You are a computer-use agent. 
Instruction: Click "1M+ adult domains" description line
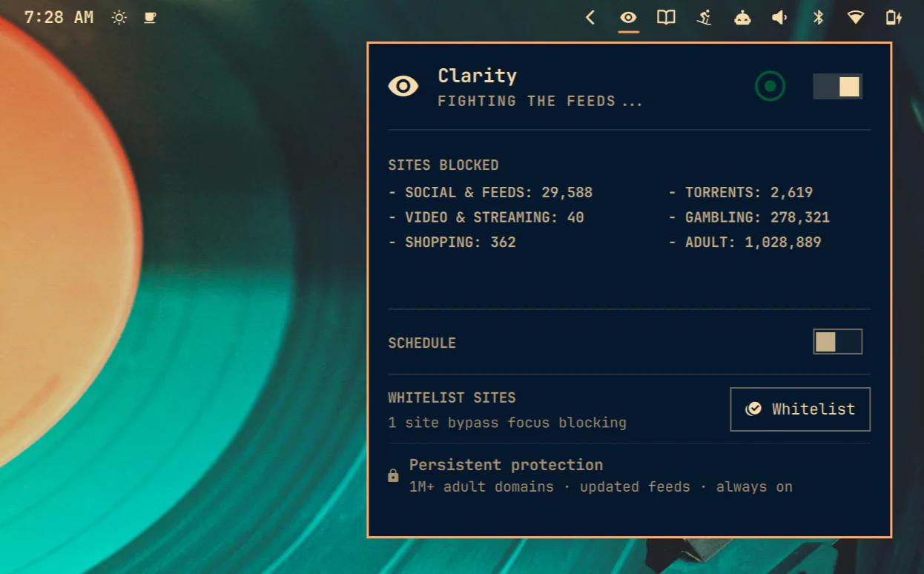[x=601, y=487]
